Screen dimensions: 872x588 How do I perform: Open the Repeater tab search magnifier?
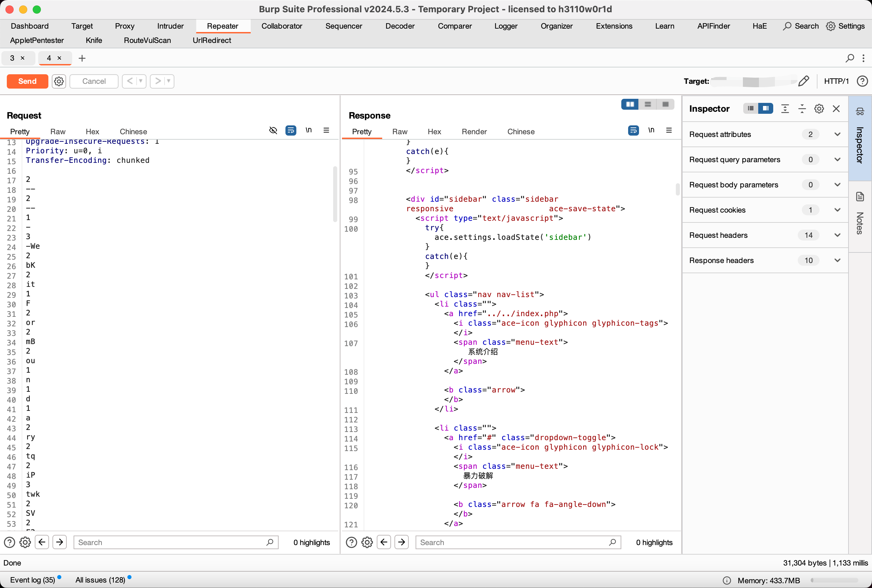pyautogui.click(x=850, y=58)
